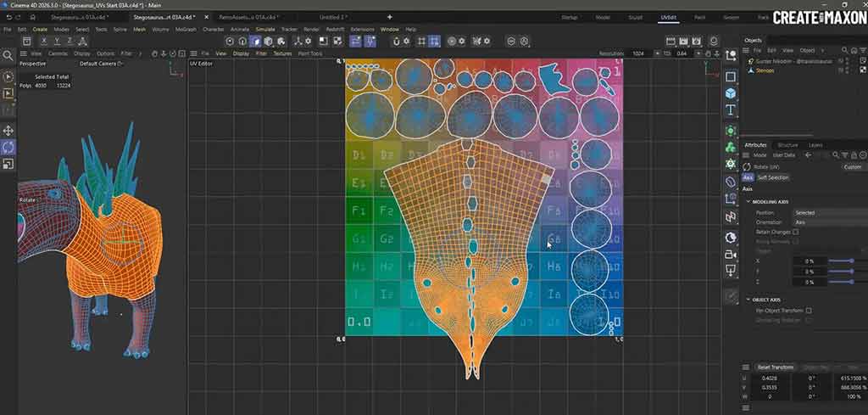This screenshot has width=868, height=415.
Task: Toggle the Per-Object Transform checkbox
Action: [x=809, y=311]
